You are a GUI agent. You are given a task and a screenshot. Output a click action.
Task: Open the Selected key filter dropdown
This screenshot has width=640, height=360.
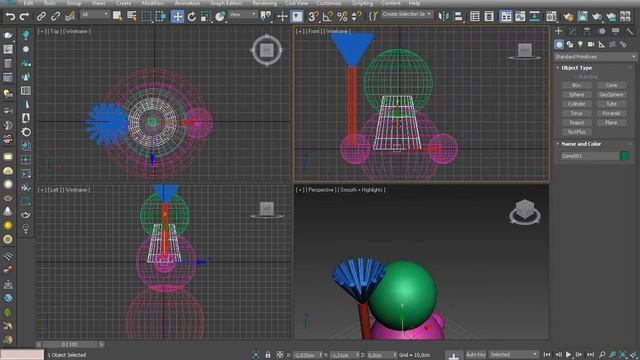(x=513, y=355)
